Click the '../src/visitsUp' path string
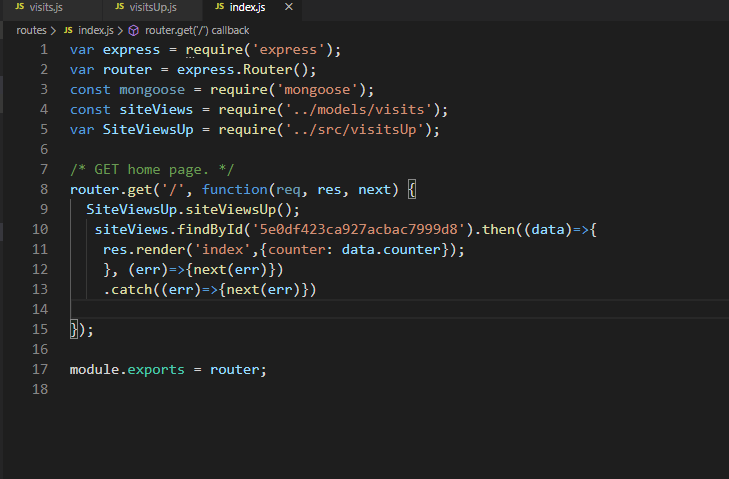 tap(354, 130)
